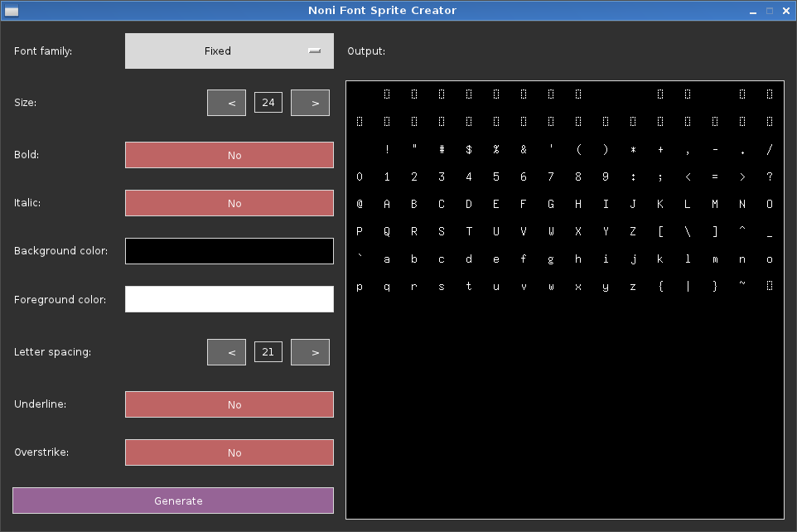Turn on Underline
This screenshot has height=532, width=797.
coord(229,404)
